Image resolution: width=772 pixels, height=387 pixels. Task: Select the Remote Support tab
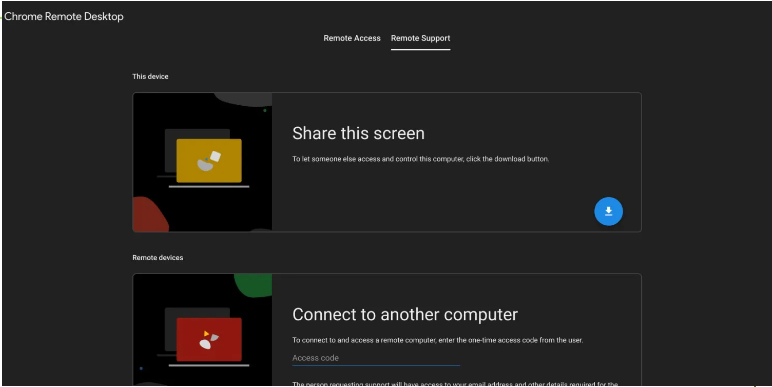pyautogui.click(x=420, y=38)
